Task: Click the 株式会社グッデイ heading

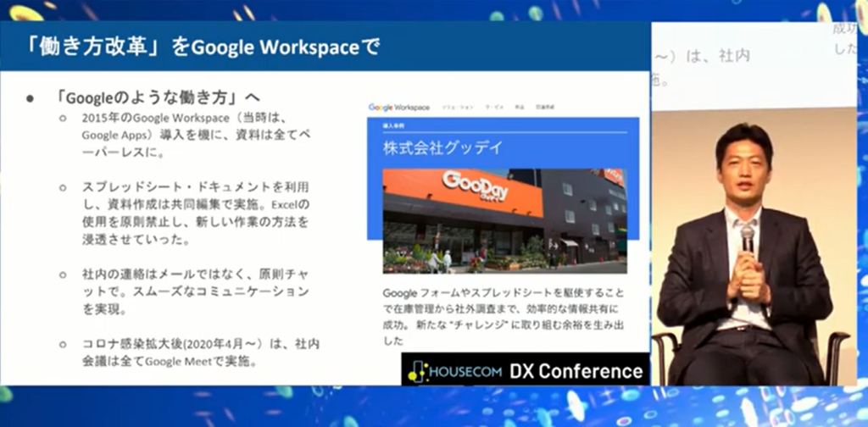Action: 442,148
